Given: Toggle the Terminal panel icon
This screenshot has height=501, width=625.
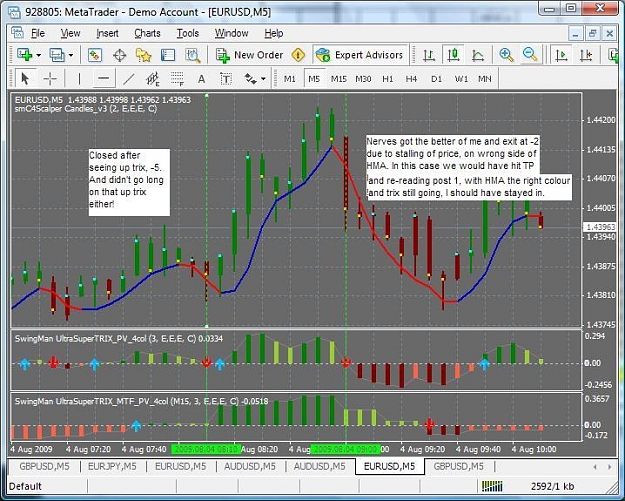Looking at the screenshot, I should pyautogui.click(x=168, y=55).
